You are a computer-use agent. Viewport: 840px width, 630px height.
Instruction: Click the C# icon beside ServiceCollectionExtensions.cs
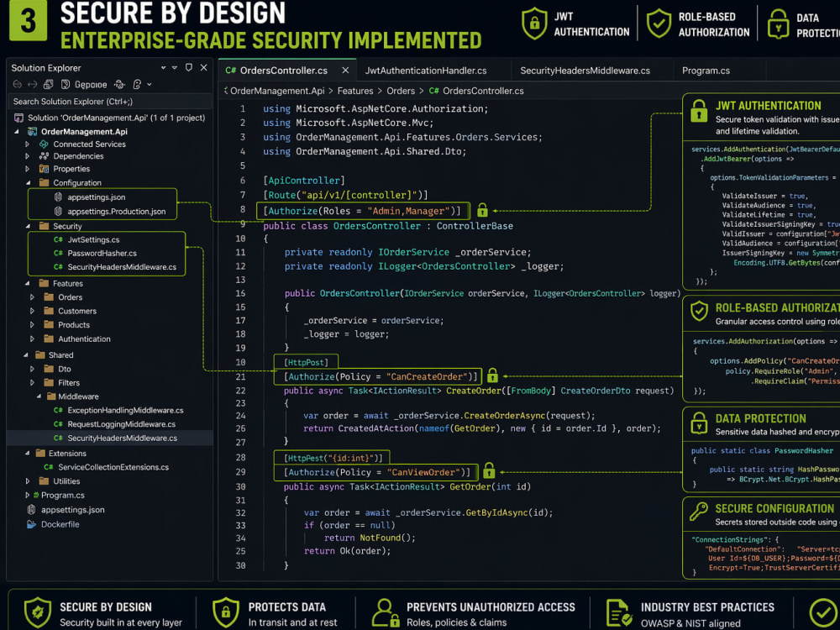(48, 467)
